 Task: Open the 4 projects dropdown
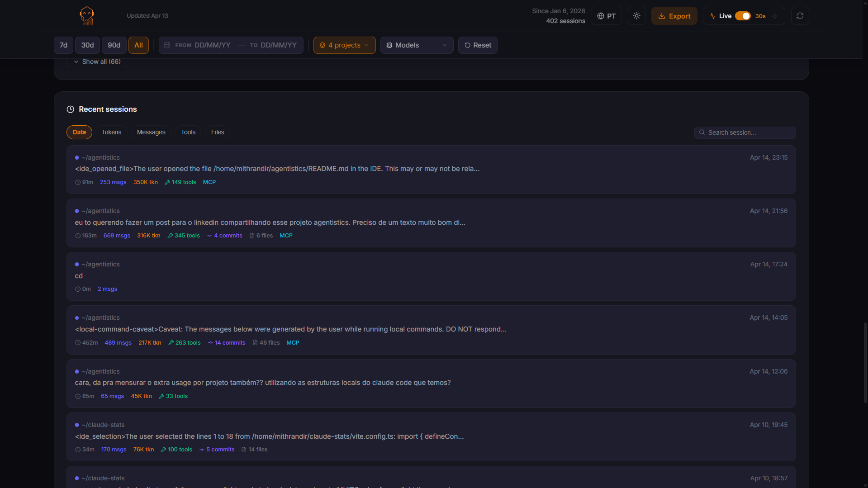tap(344, 45)
